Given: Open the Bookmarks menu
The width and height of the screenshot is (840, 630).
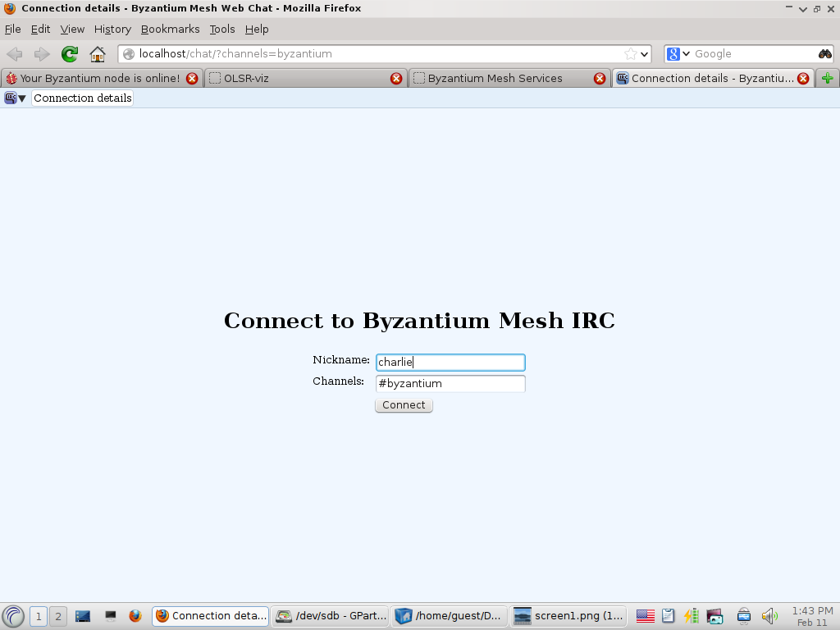Looking at the screenshot, I should (x=170, y=29).
